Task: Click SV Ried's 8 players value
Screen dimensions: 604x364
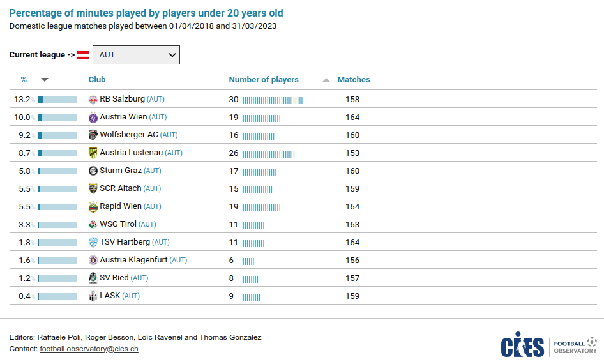Action: 231,278
